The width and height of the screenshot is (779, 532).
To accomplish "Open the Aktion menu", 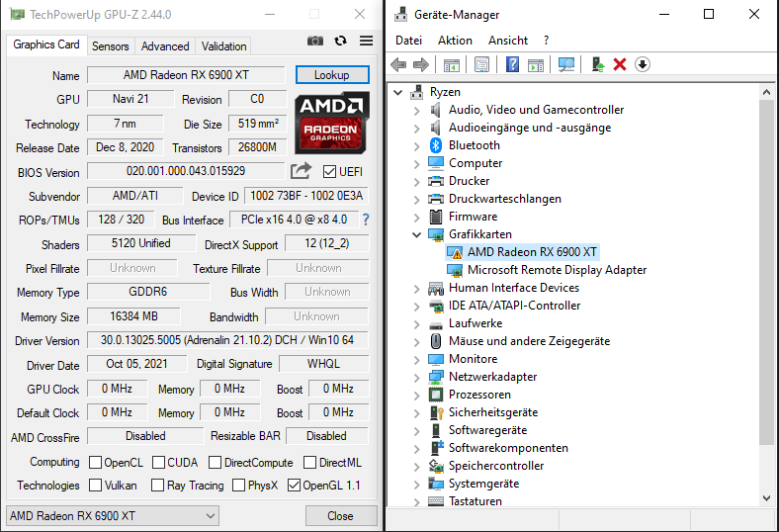I will pos(455,41).
